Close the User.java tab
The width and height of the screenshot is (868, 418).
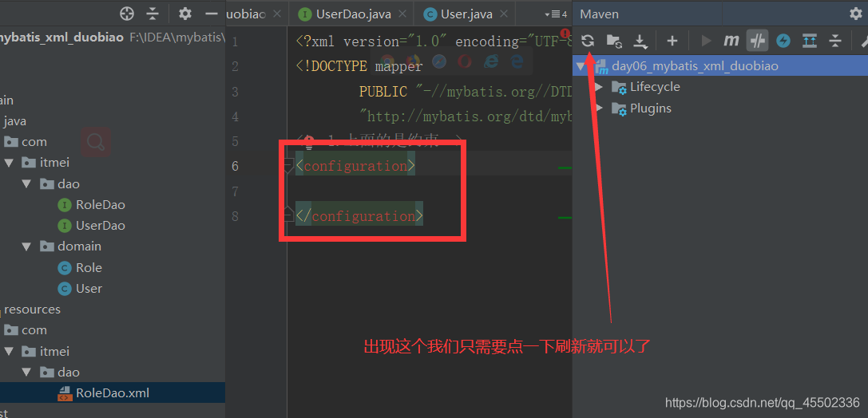pos(504,14)
